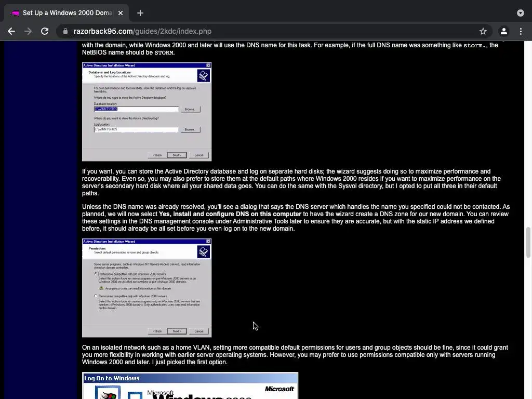Close the Windows 2000 Domain tab
532x399 pixels.
click(x=121, y=13)
